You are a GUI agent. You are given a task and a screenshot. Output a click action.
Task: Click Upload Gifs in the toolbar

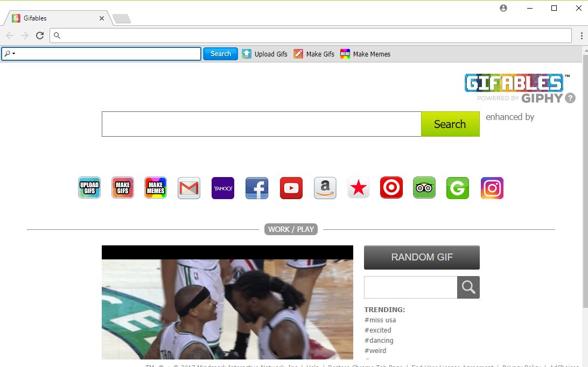(x=264, y=54)
